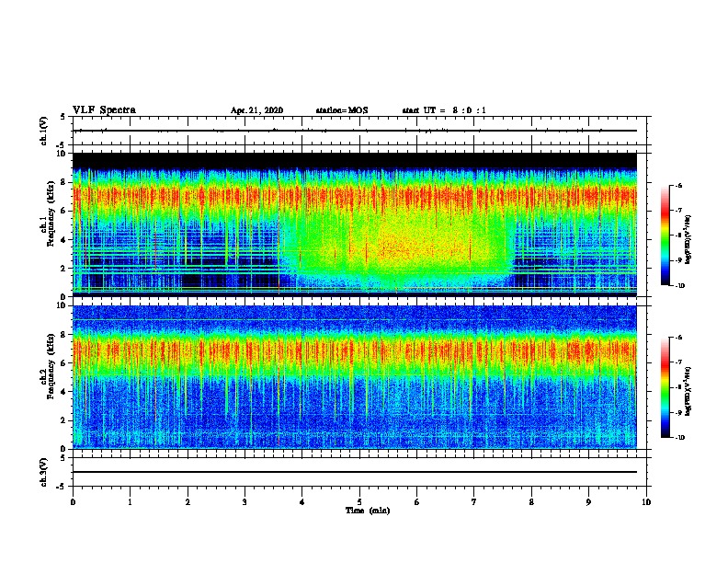Click the "-10" tick of the ch.2 colorbar
The height and width of the screenshot is (563, 728).
(x=679, y=438)
